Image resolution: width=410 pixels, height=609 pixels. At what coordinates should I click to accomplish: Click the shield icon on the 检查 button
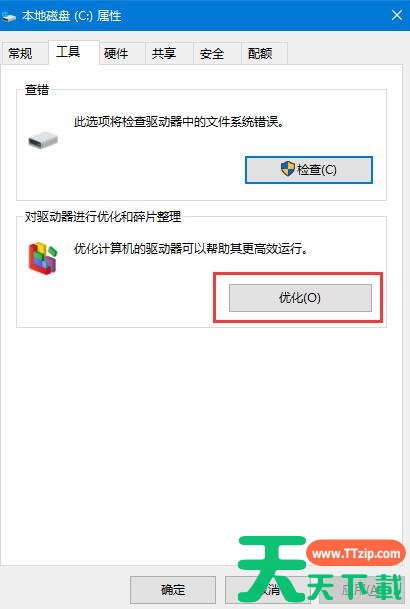(288, 169)
